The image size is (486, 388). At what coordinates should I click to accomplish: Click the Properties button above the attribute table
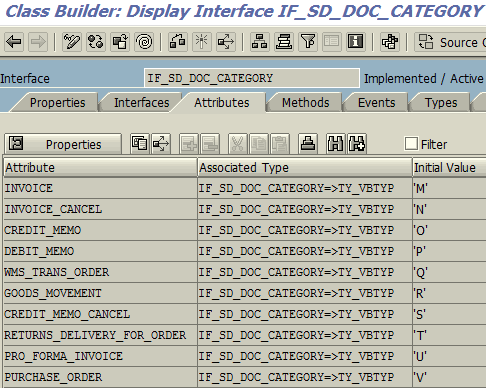[63, 144]
